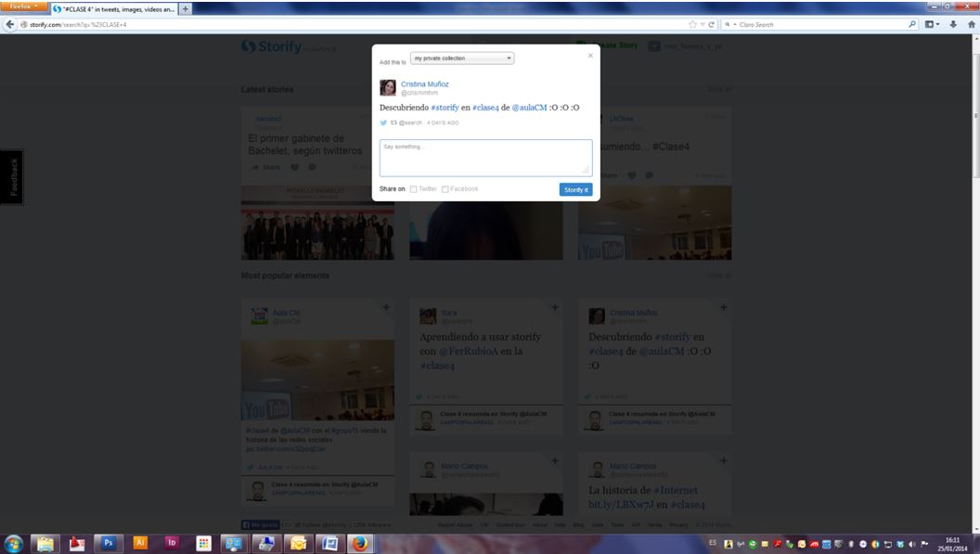Close the Storify popup dialog
This screenshot has width=980, height=554.
pyautogui.click(x=590, y=56)
